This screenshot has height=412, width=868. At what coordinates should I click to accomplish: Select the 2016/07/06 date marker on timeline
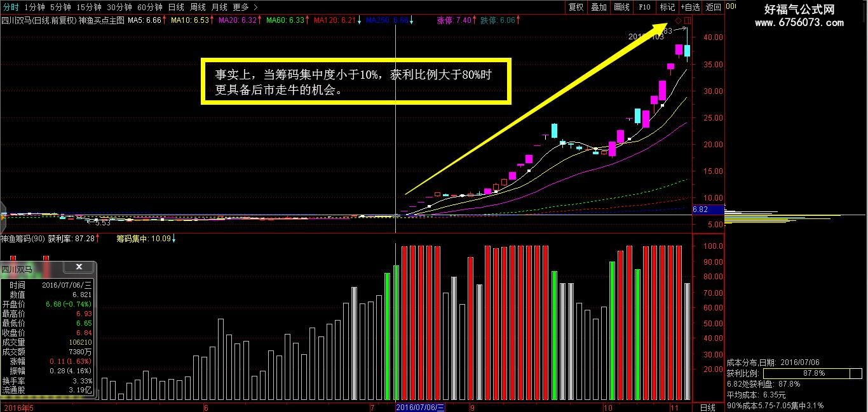pos(421,408)
